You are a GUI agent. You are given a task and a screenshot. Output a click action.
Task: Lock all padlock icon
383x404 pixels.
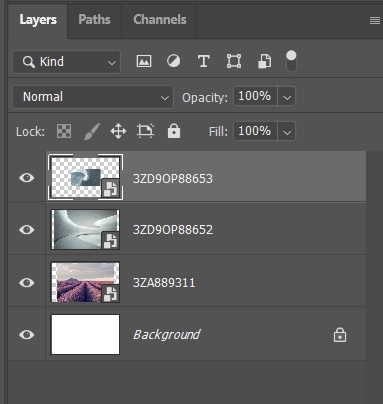tap(174, 131)
